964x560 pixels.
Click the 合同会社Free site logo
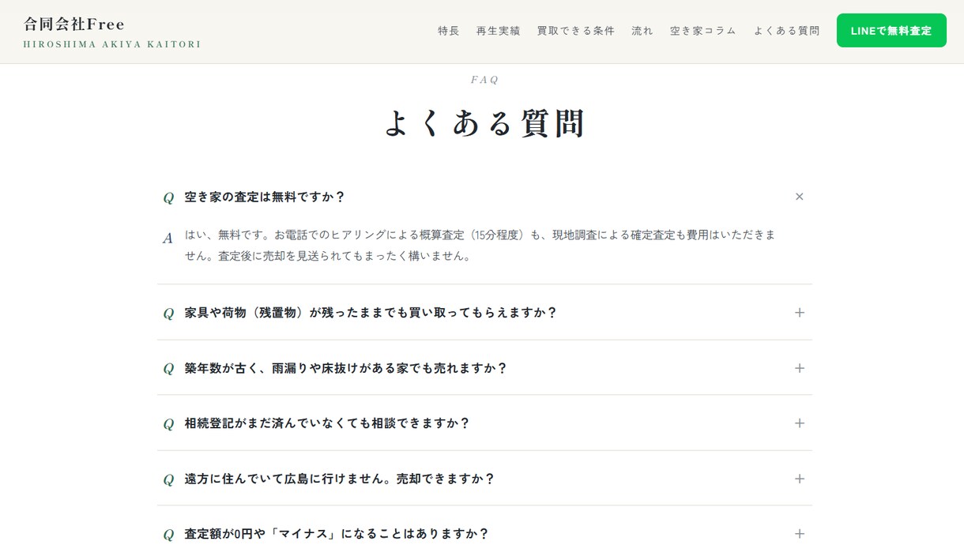[x=74, y=24]
